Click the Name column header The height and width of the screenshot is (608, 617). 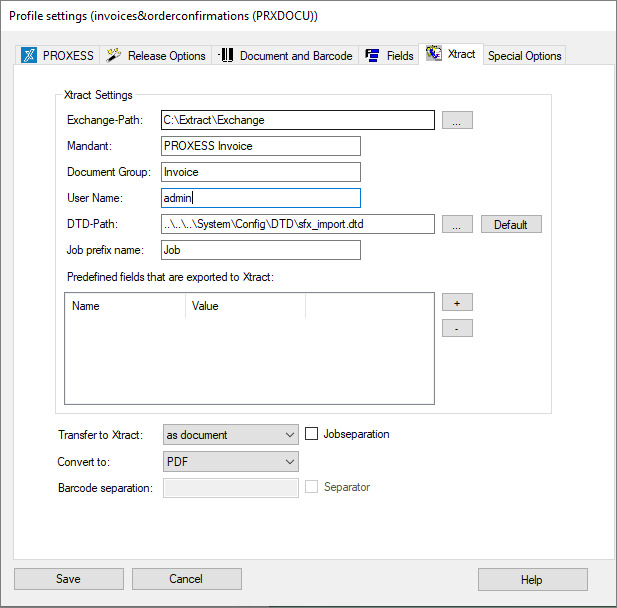[125, 306]
